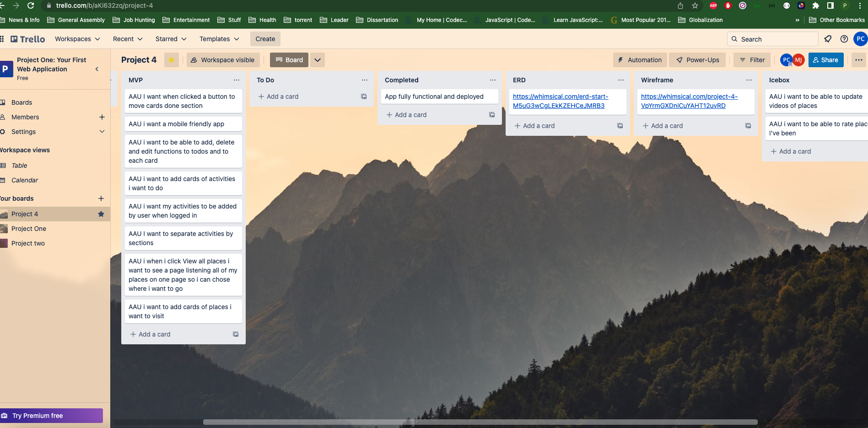Open Power-Ups
Screen dimensions: 868x428
pos(697,60)
